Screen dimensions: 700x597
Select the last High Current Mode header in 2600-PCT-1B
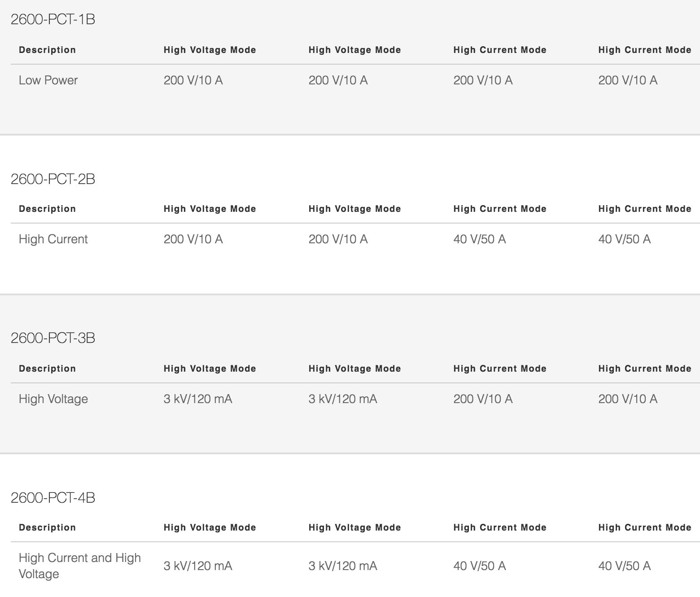(x=644, y=50)
